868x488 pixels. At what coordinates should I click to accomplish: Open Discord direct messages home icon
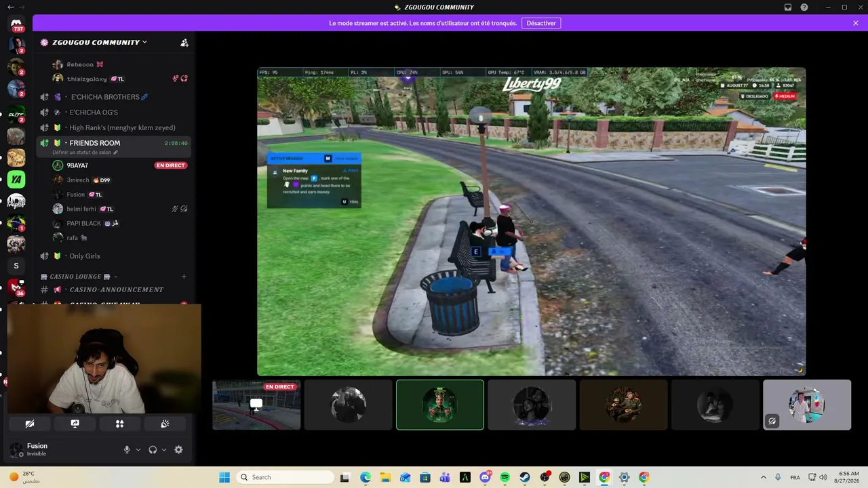point(16,24)
